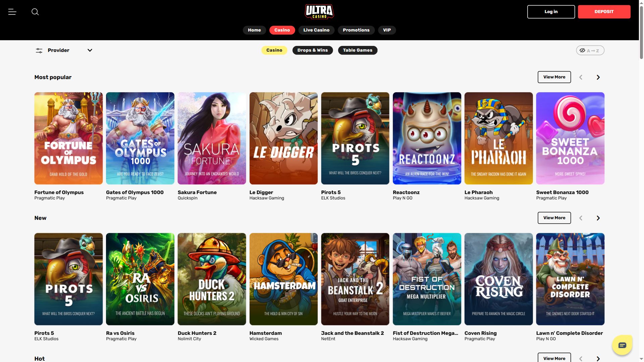Click Fist of Destruction Mega title text
Screen dimensions: 644x362
(x=425, y=333)
